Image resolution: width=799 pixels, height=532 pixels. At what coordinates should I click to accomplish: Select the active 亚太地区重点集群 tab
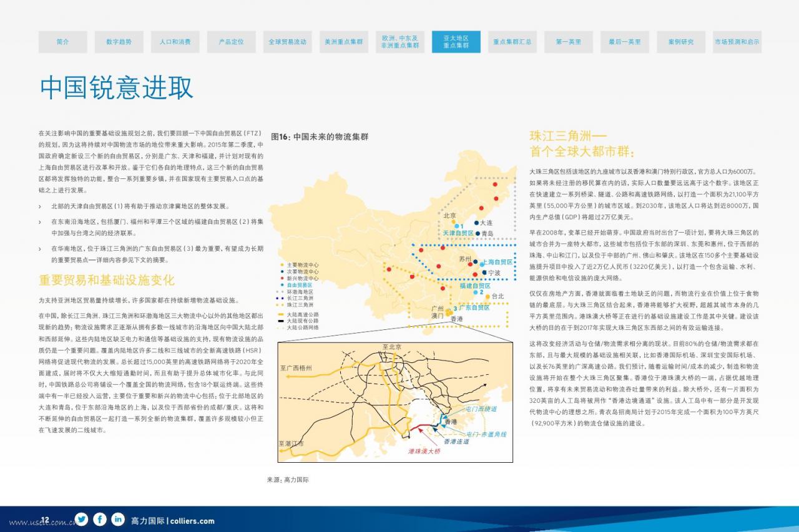tap(456, 42)
